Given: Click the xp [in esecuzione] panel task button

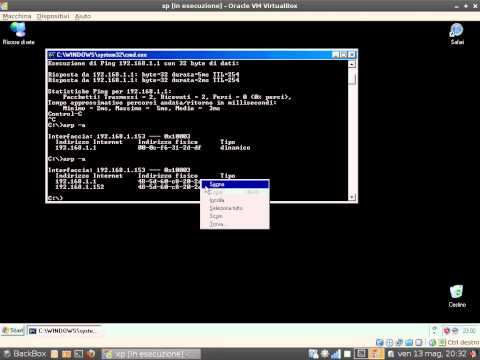Looking at the screenshot, I should point(151,354).
